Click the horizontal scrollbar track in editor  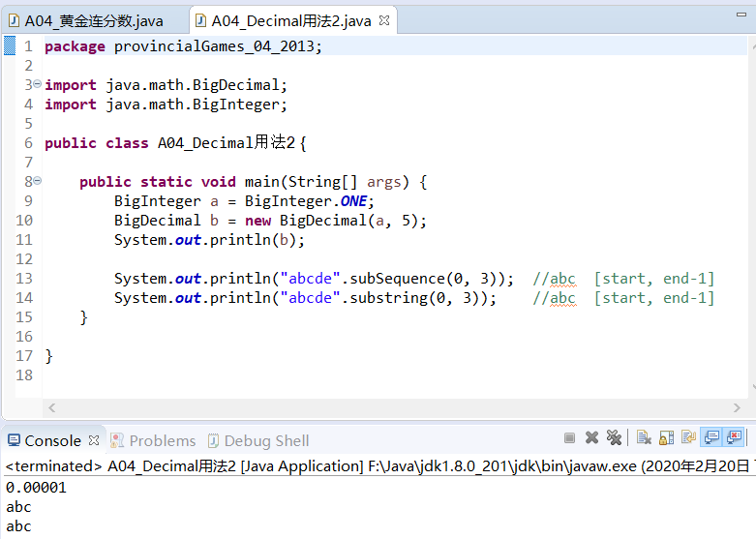pos(394,407)
